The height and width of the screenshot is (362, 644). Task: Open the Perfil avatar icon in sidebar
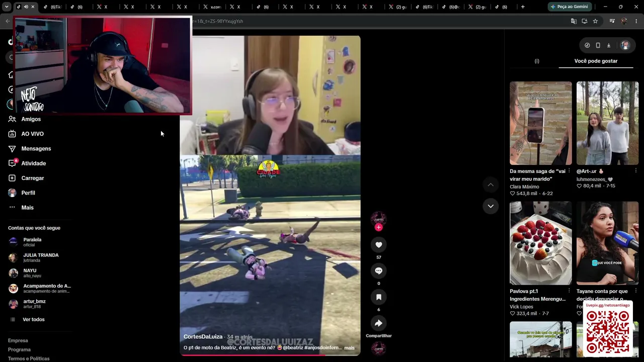[x=12, y=193]
